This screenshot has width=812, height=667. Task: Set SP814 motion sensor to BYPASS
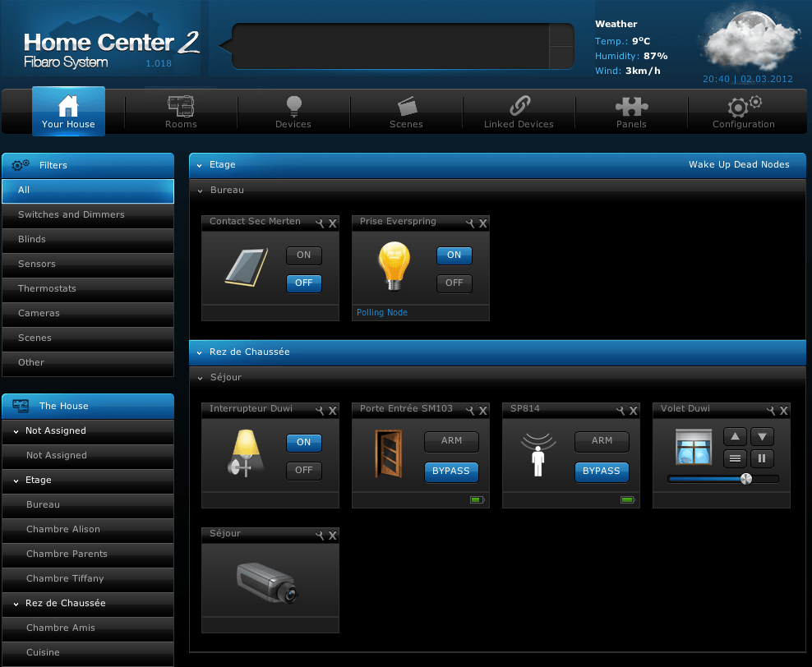coord(602,471)
